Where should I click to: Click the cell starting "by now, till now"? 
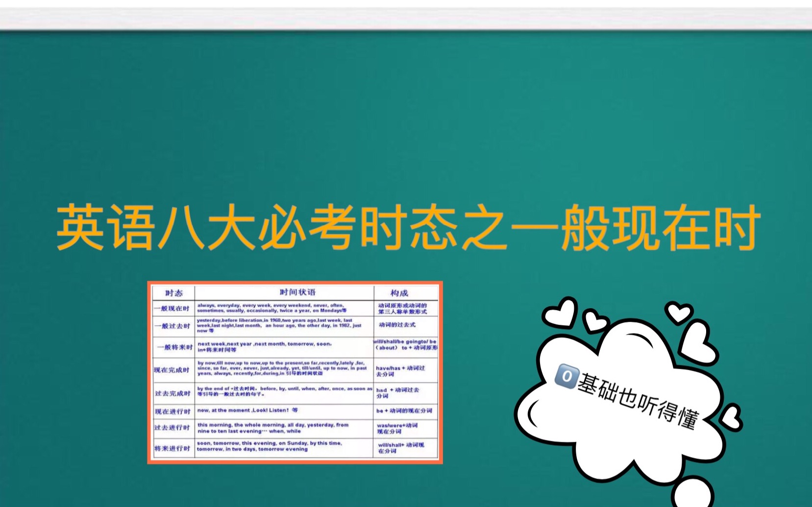pos(284,370)
